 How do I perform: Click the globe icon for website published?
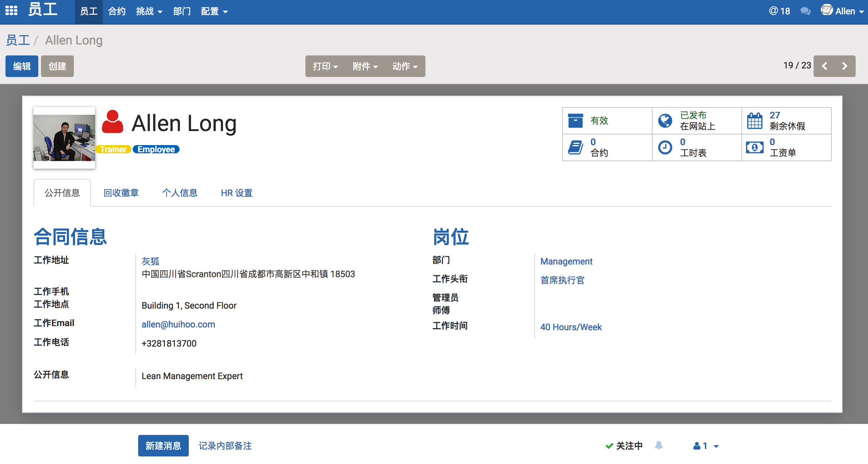click(x=665, y=121)
